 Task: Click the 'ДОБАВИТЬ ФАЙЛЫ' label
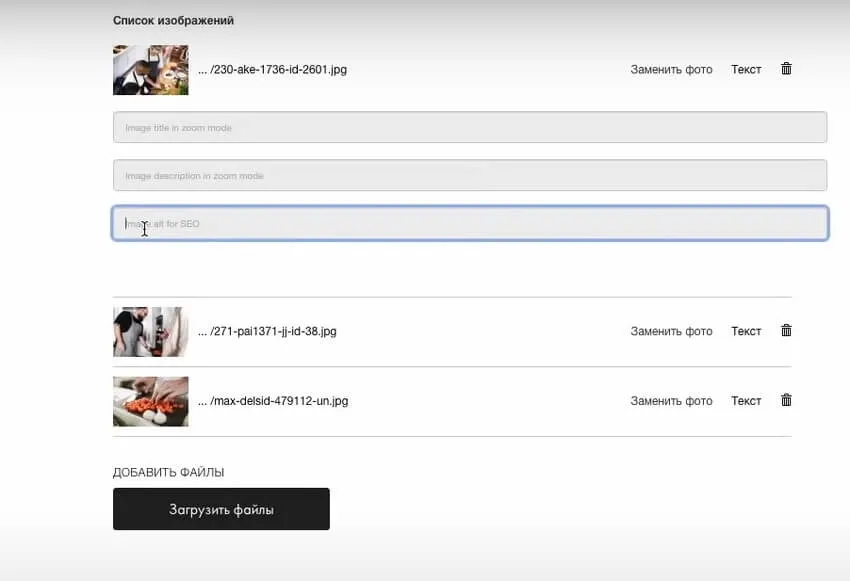[168, 472]
